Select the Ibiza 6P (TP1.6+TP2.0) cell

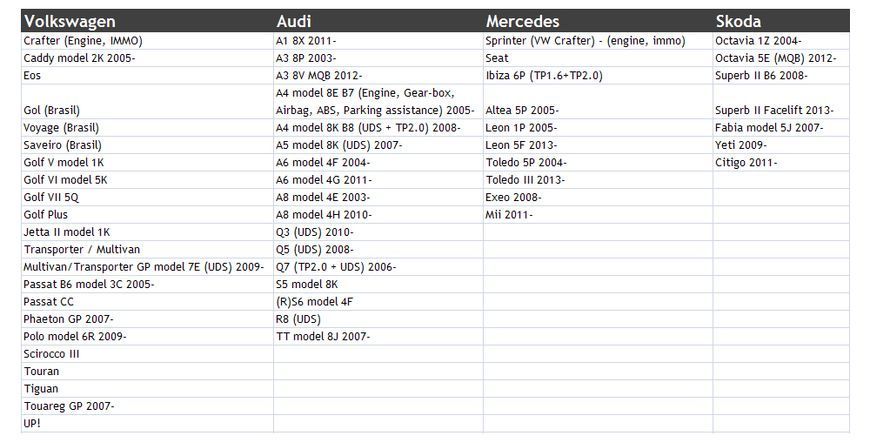(x=598, y=75)
